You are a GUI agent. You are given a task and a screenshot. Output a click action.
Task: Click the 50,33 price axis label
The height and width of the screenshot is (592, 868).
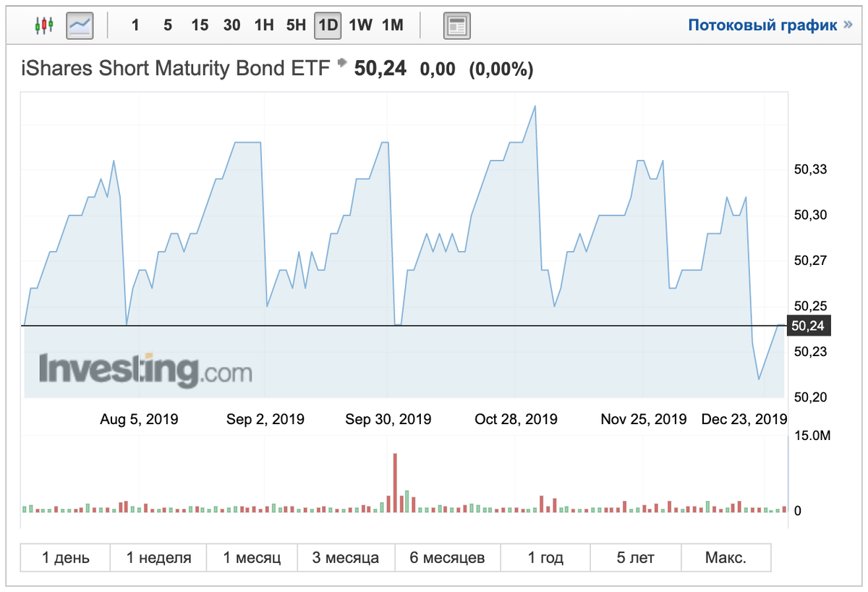pos(810,169)
